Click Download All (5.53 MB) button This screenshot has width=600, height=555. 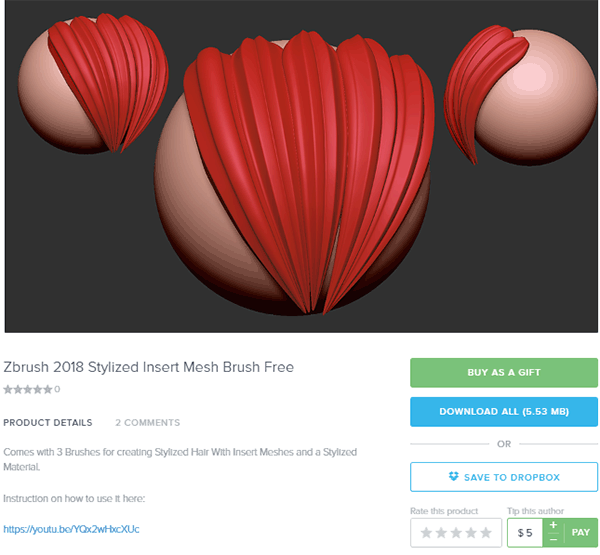pyautogui.click(x=504, y=411)
